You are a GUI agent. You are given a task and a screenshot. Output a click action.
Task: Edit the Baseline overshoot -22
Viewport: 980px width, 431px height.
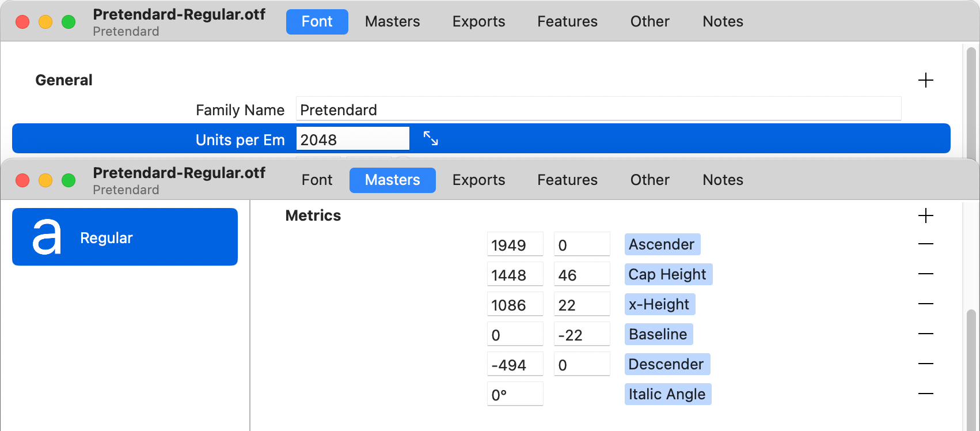coord(582,334)
